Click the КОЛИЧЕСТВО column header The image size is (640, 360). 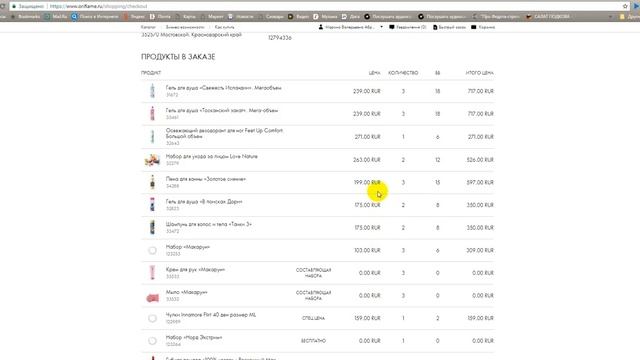(403, 73)
